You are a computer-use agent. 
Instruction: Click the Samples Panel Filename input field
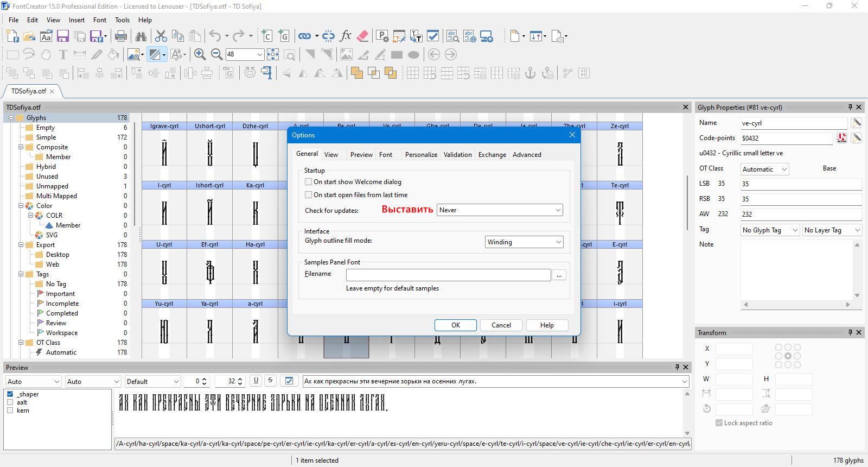pos(448,275)
